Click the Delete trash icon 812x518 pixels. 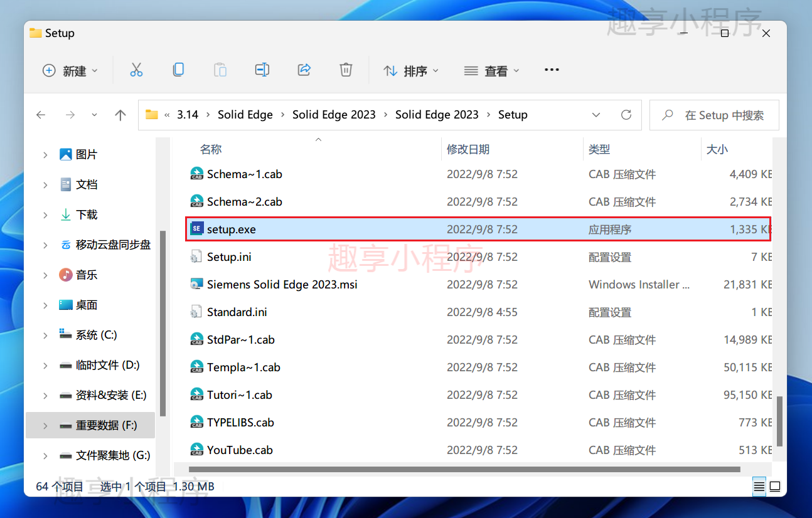pos(346,70)
